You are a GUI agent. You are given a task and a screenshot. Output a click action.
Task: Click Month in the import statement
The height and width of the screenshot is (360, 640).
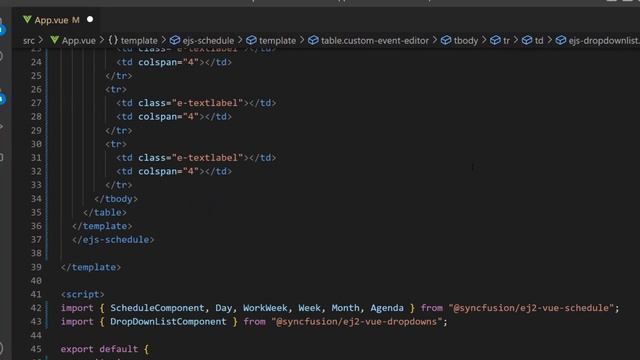tap(345, 308)
